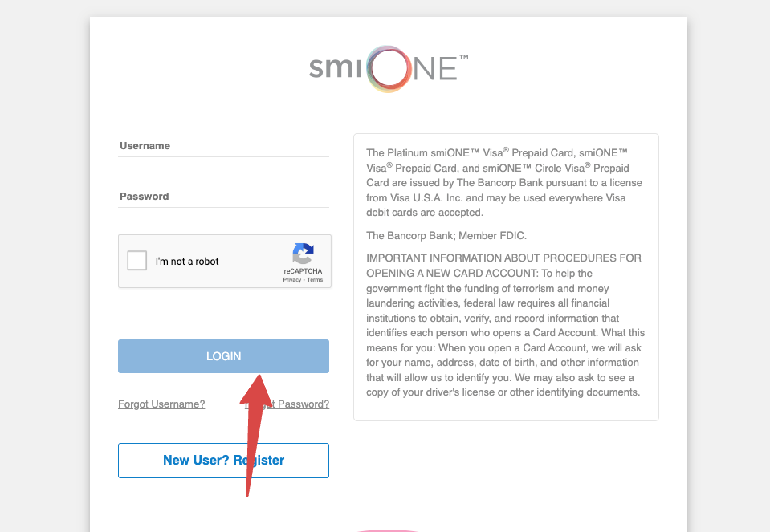Click the reCAPTCHA widget box
The width and height of the screenshot is (770, 532).
click(x=225, y=261)
